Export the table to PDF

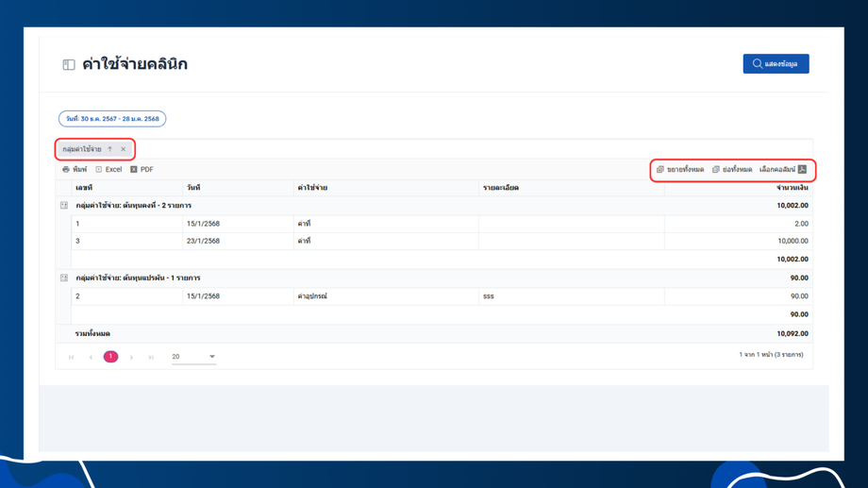coord(142,170)
